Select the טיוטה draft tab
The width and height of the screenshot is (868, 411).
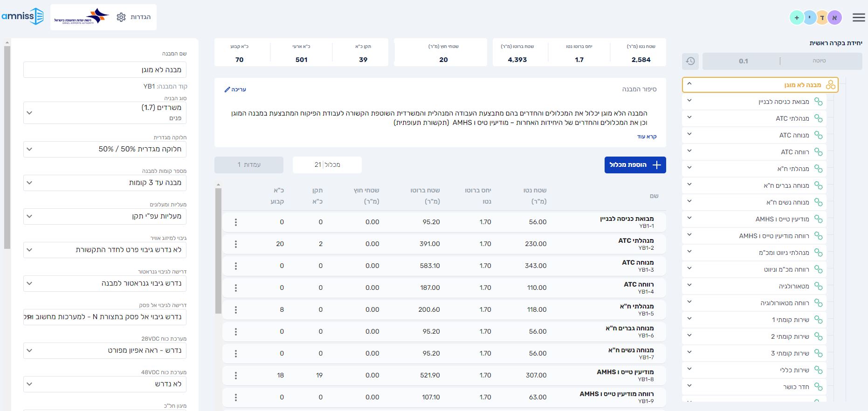pyautogui.click(x=819, y=61)
